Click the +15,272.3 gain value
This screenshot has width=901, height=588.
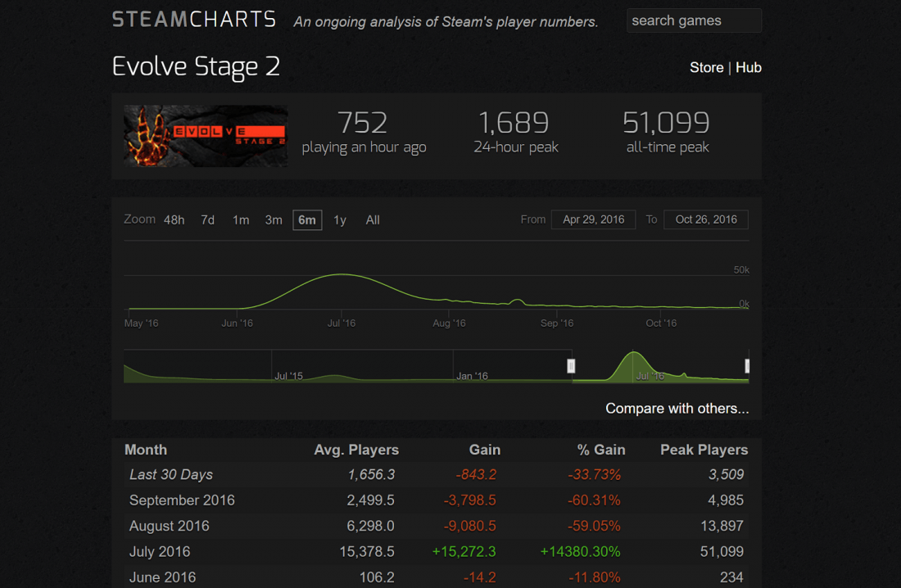[x=464, y=552]
